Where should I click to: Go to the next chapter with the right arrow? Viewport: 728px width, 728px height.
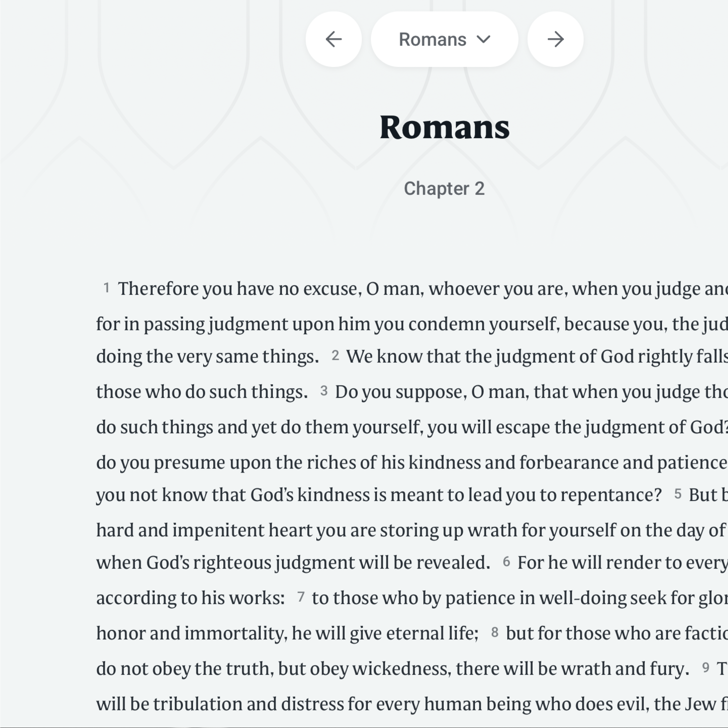point(556,39)
